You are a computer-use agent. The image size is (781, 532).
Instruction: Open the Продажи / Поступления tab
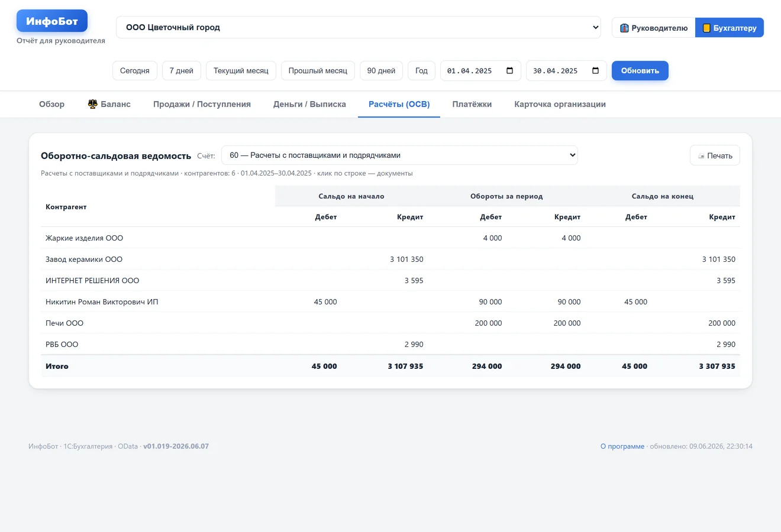(x=202, y=104)
